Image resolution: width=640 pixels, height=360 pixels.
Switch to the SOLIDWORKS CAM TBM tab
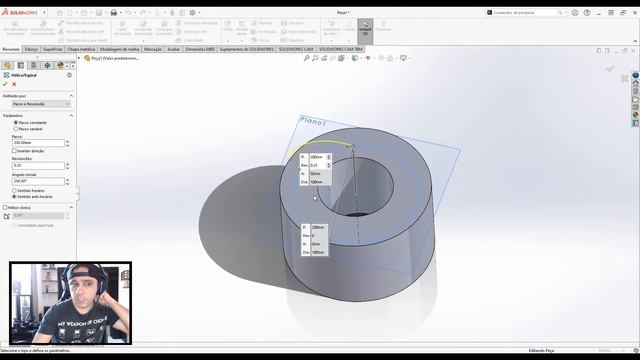(341, 49)
